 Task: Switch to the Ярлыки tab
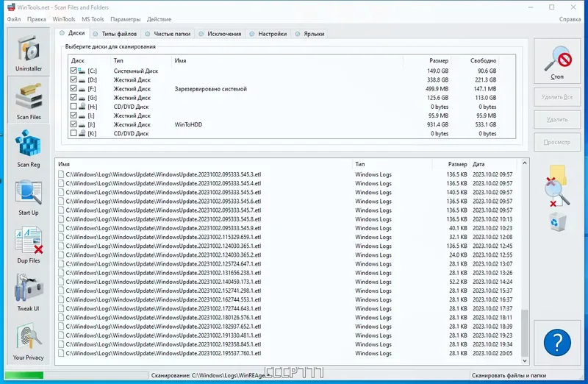[x=309, y=34]
